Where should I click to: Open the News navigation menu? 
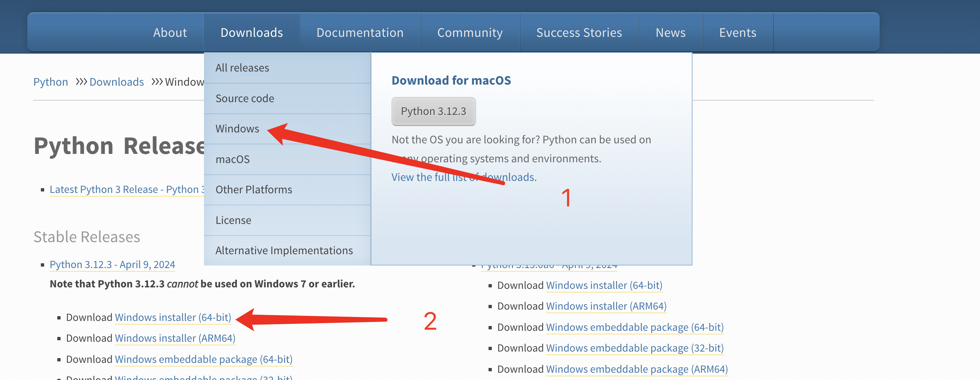[670, 33]
